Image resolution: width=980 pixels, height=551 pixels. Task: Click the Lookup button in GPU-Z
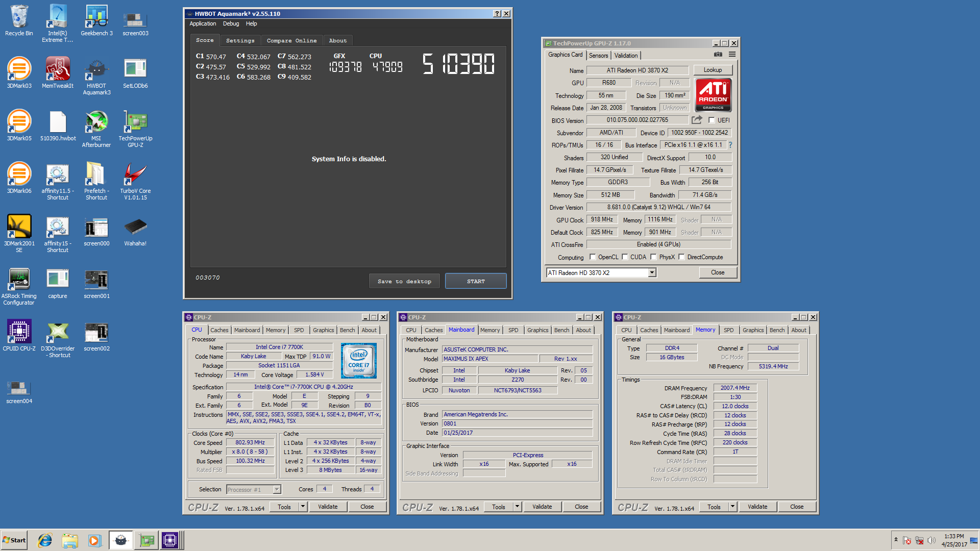pyautogui.click(x=713, y=70)
